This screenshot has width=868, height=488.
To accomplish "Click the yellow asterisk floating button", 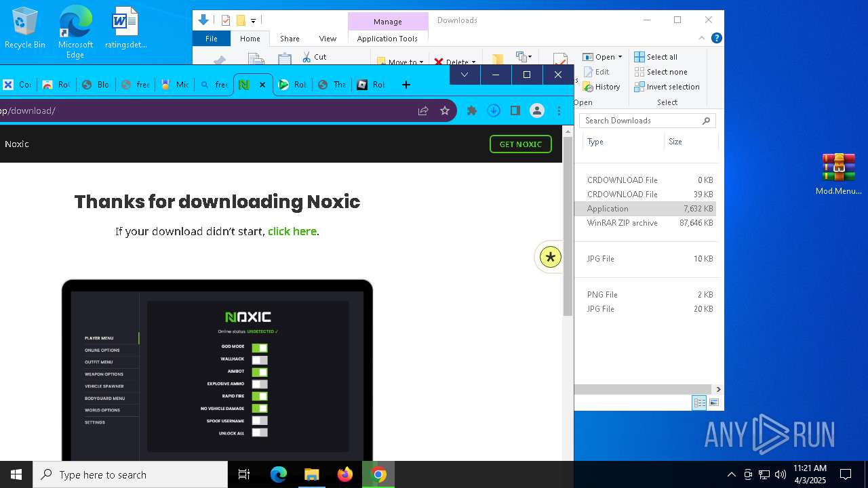I will tap(551, 258).
